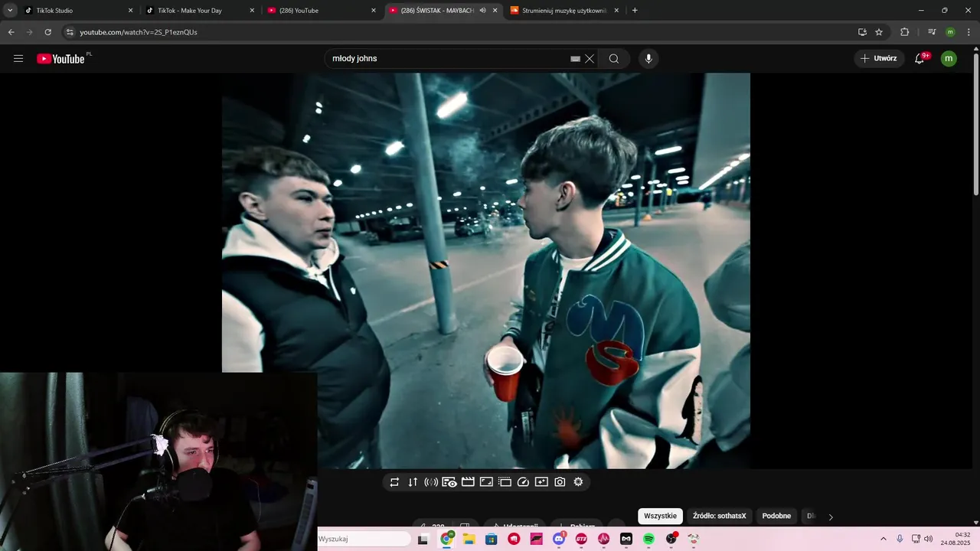
Task: Open YouTube notifications bell
Action: [x=920, y=58]
